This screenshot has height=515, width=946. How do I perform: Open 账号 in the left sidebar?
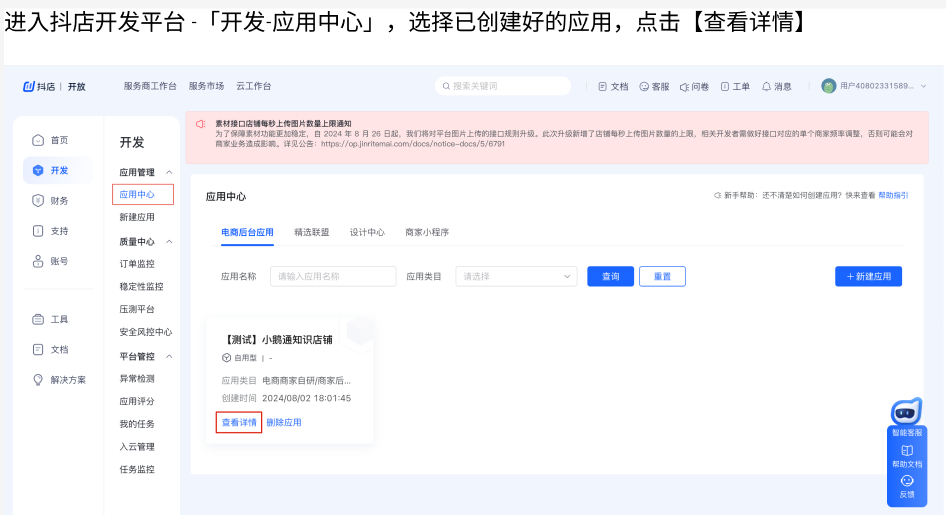(x=50, y=261)
